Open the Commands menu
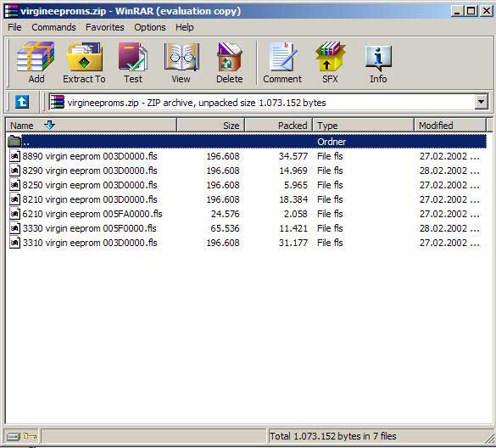The width and height of the screenshot is (496, 448). point(53,27)
